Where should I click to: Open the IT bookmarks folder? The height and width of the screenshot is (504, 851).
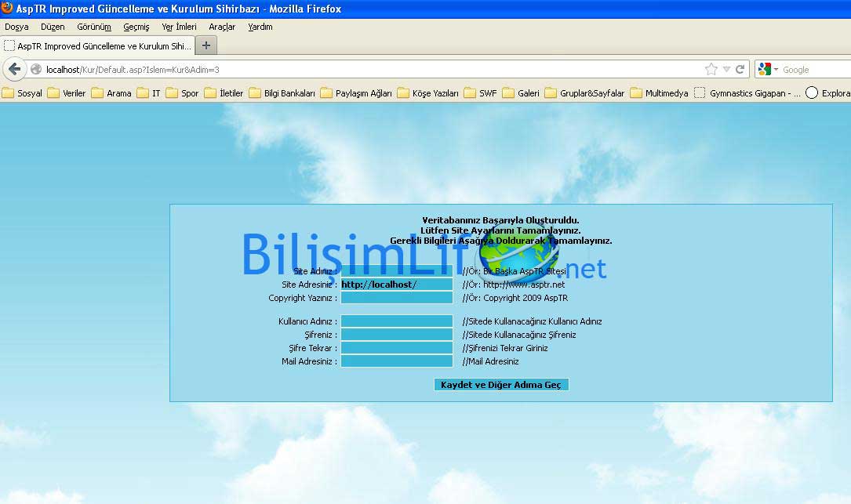149,93
